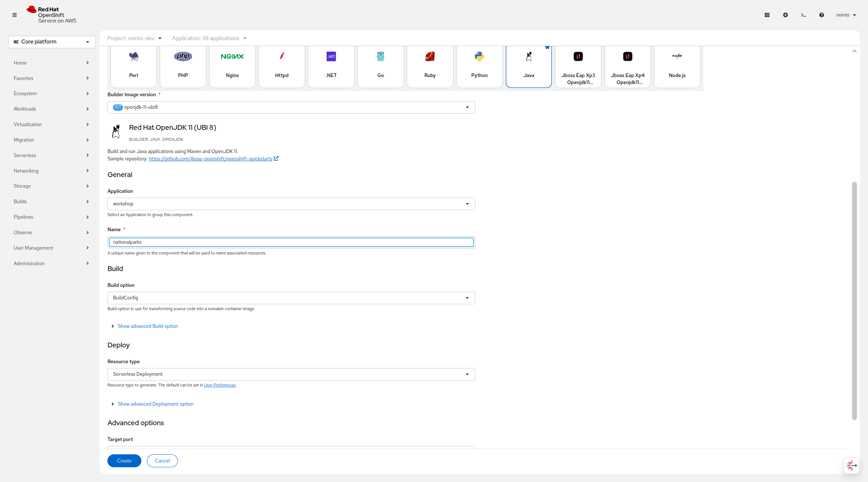868x482 pixels.
Task: Expand the Home navigation section
Action: 51,63
